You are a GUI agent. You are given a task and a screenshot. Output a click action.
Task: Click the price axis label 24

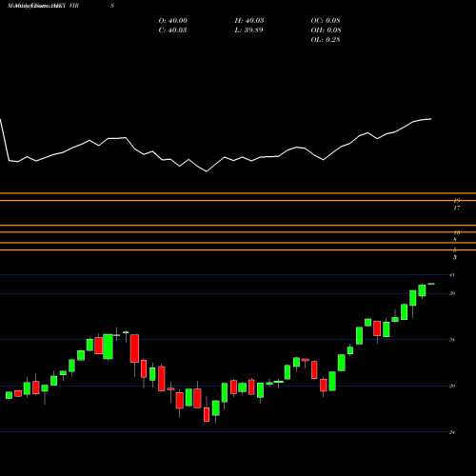452,432
